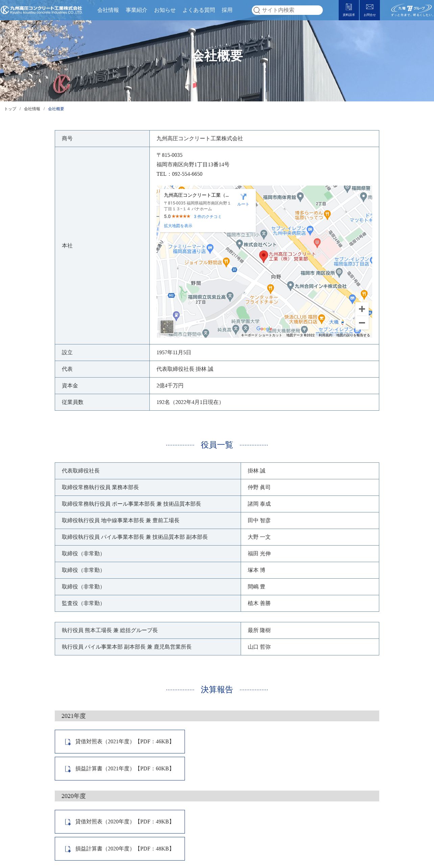This screenshot has height=868, width=434.
Task: Click officer name 植木 善勝
Action: click(259, 603)
